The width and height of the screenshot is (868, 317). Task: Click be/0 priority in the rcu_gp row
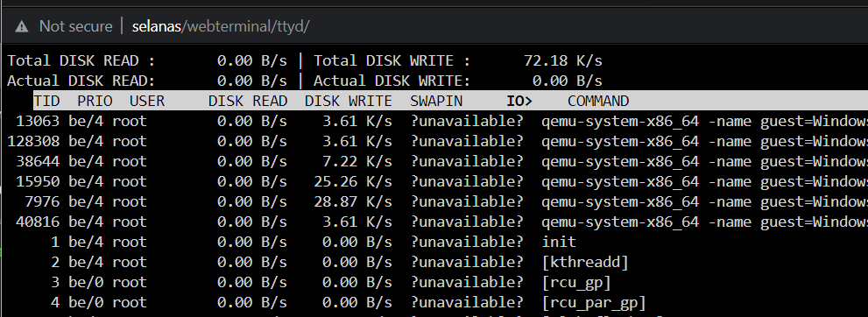86,282
